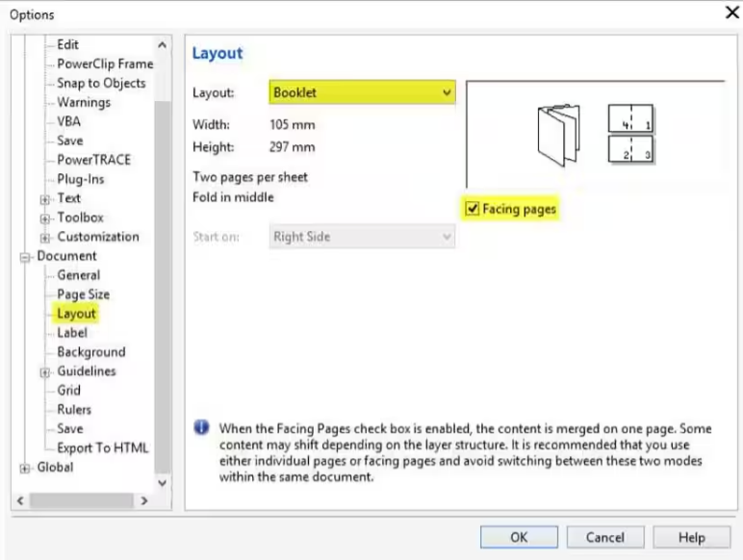
Task: Close the Options dialog
Action: tap(732, 13)
